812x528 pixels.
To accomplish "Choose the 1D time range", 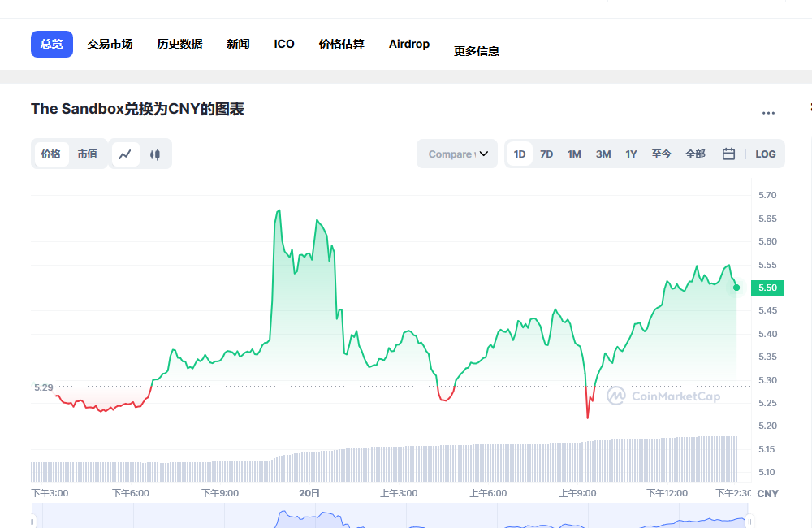I will tap(520, 154).
